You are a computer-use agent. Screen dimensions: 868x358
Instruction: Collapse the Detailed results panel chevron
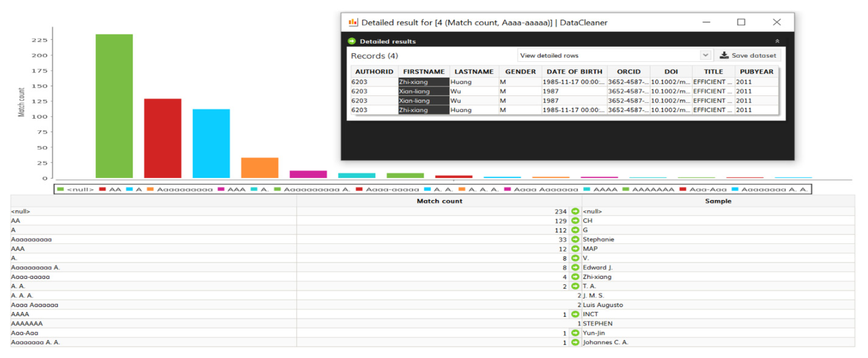777,41
